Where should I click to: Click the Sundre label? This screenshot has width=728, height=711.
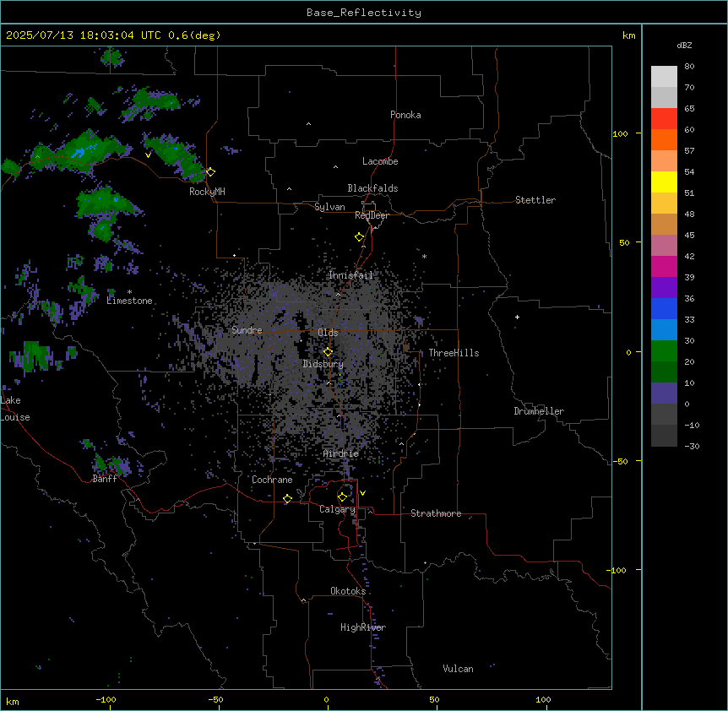[247, 330]
